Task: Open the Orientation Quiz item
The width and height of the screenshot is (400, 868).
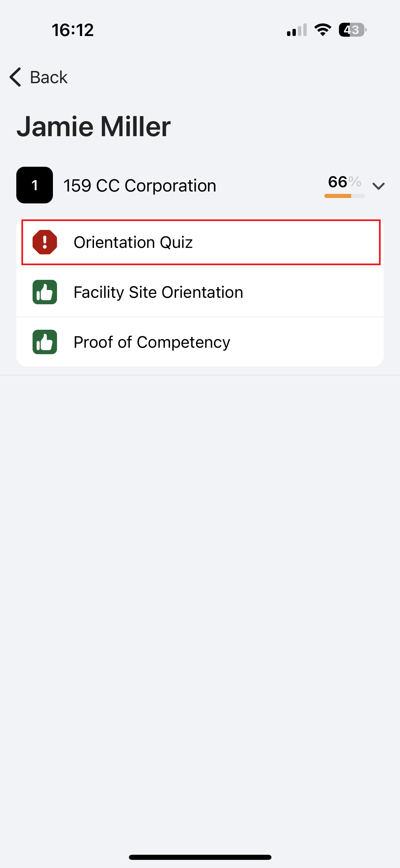Action: [x=133, y=242]
